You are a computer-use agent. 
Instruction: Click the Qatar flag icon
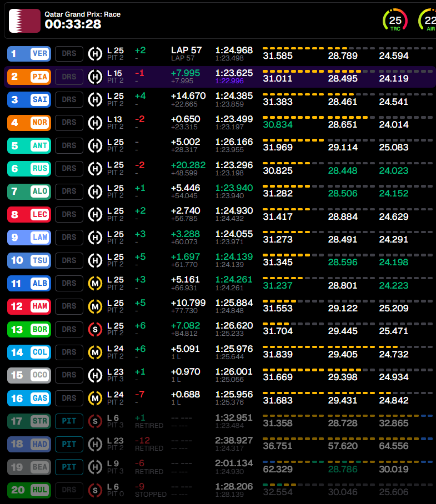pyautogui.click(x=24, y=21)
